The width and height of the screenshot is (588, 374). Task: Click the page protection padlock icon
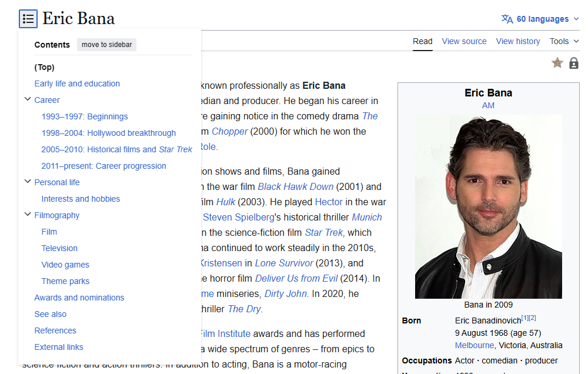573,63
